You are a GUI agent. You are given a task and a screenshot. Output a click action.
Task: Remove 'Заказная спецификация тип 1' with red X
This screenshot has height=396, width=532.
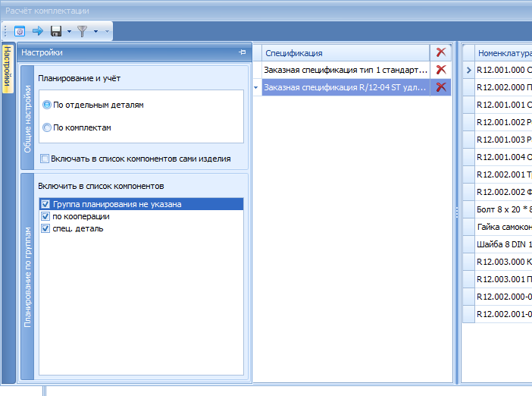tap(441, 70)
